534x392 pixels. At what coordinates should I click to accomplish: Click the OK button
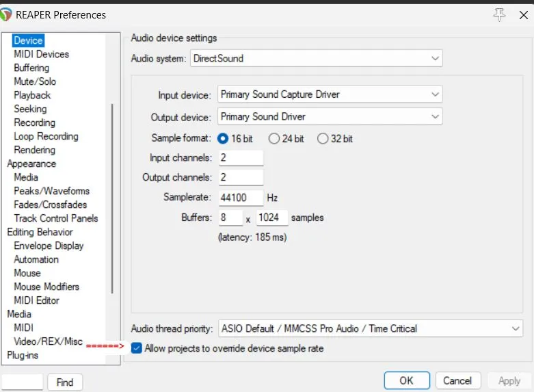[407, 380]
